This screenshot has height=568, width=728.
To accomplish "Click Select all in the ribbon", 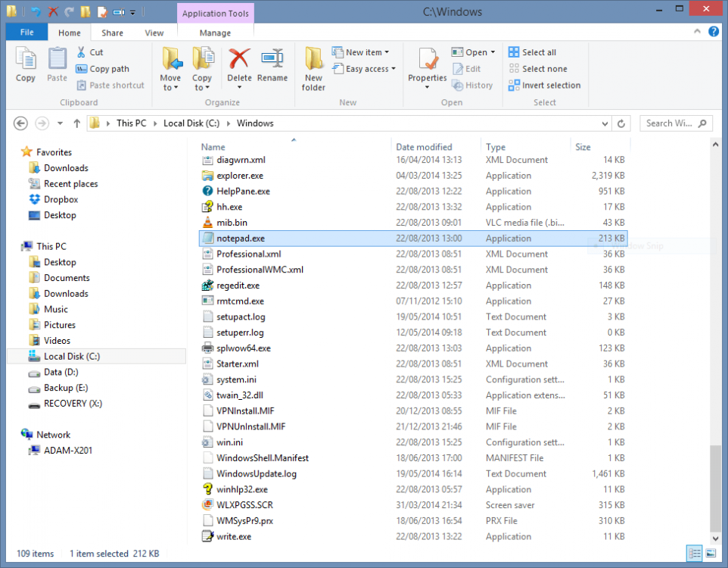I will [532, 52].
